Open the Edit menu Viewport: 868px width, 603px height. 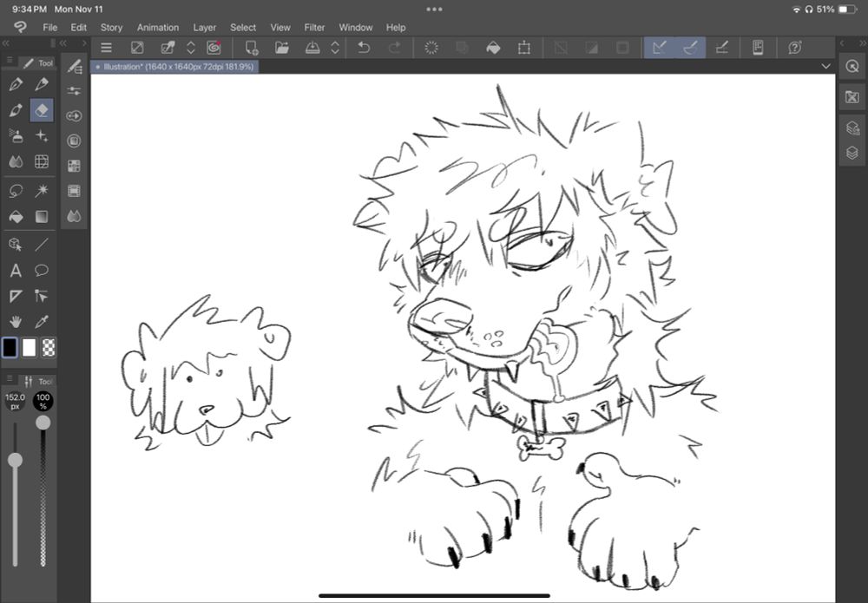[79, 27]
